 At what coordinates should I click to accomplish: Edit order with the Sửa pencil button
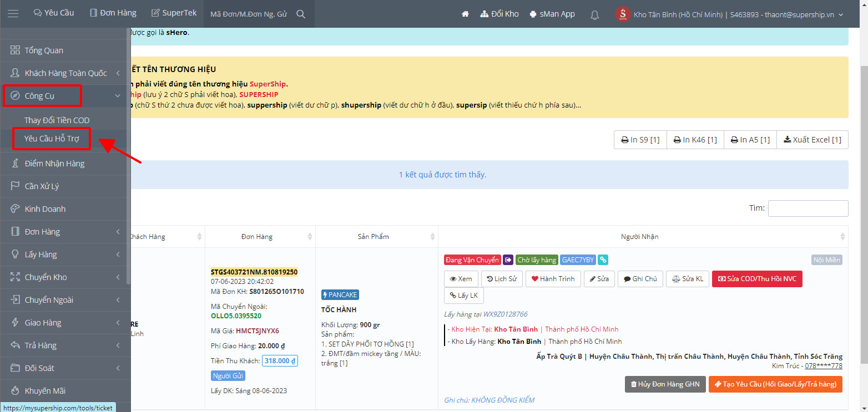pos(599,279)
